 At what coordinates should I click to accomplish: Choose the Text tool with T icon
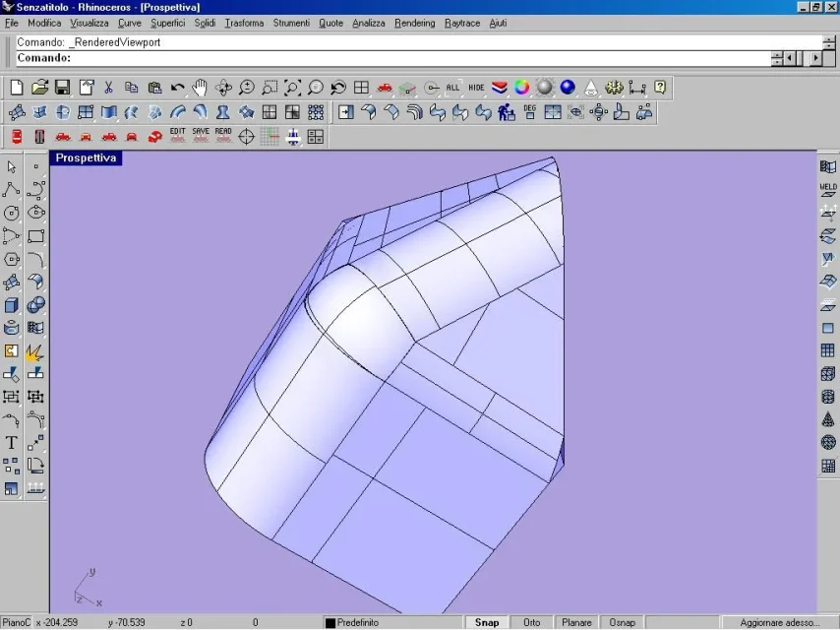coord(11,443)
